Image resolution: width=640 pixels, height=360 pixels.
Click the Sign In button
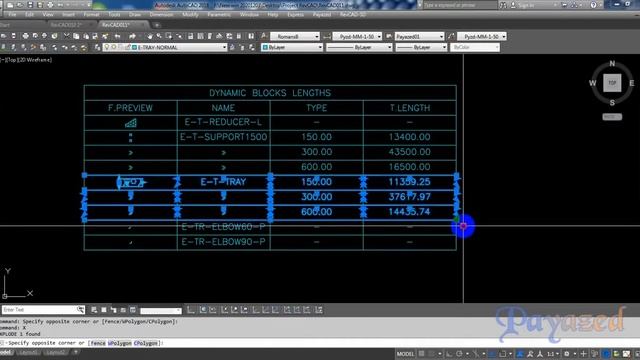pos(526,5)
